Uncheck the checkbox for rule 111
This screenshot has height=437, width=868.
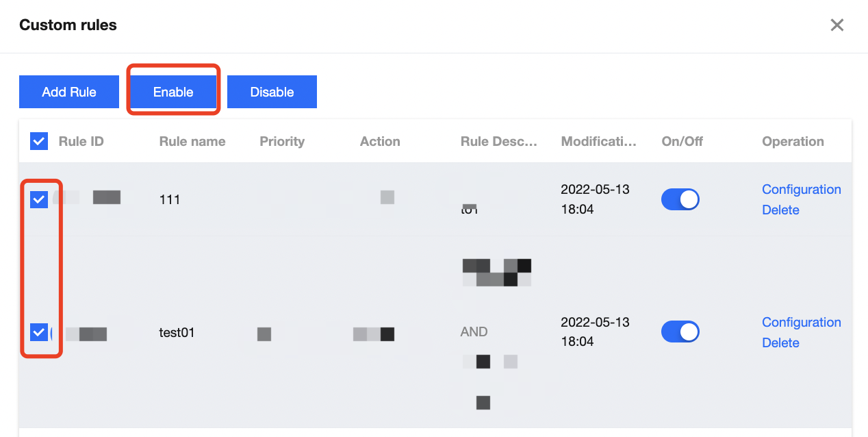(39, 199)
